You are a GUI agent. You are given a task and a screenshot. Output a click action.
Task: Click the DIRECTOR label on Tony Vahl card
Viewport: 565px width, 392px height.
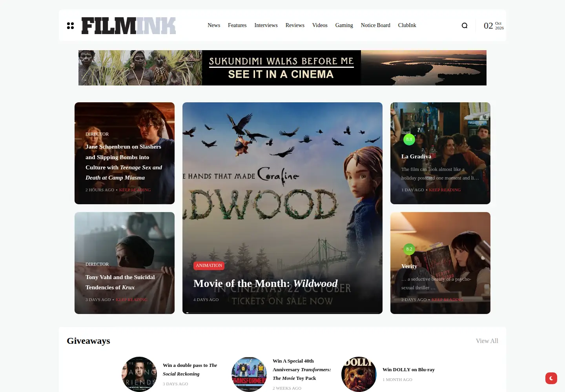coord(97,264)
